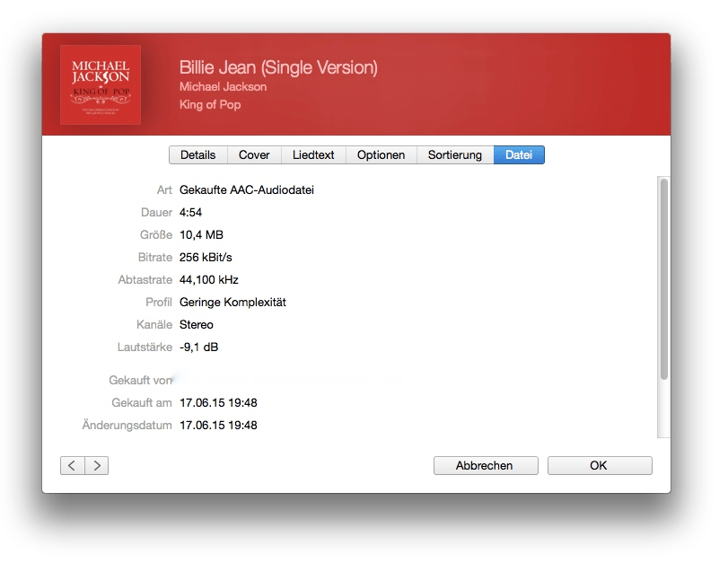Click the artist name Michael Jackson
Image resolution: width=728 pixels, height=563 pixels.
[223, 87]
